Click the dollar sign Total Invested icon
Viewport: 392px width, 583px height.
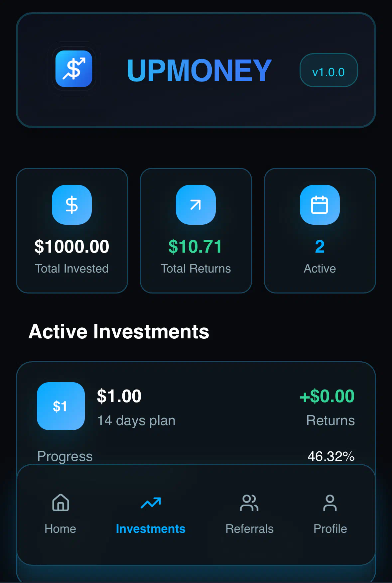click(72, 205)
